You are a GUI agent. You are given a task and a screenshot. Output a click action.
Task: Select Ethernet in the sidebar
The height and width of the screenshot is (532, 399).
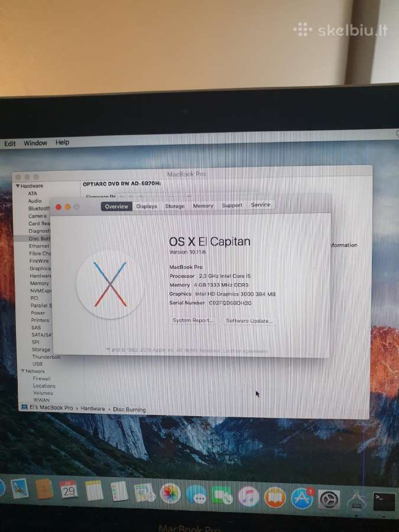40,246
